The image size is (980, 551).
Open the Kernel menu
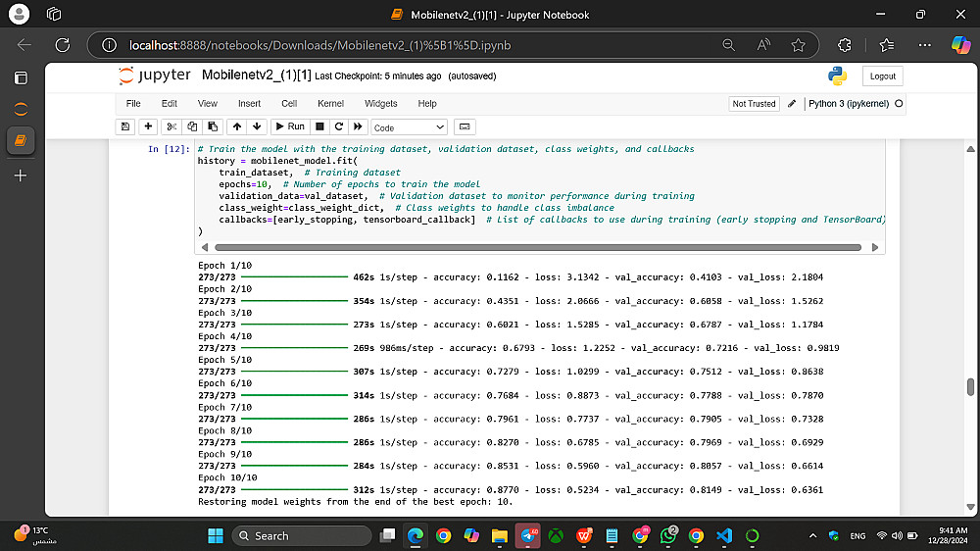(x=330, y=103)
